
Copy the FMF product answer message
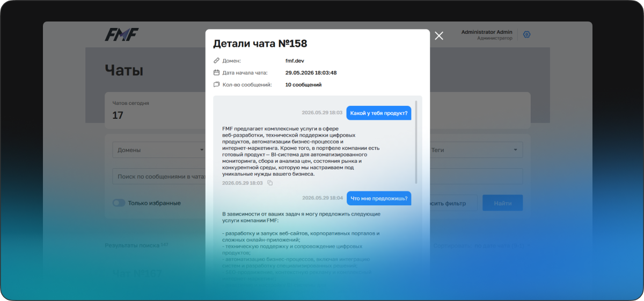point(270,183)
